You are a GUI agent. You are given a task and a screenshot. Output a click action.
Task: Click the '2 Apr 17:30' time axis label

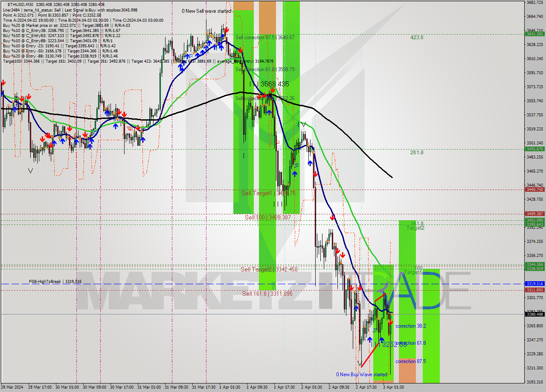pyautogui.click(x=366, y=387)
